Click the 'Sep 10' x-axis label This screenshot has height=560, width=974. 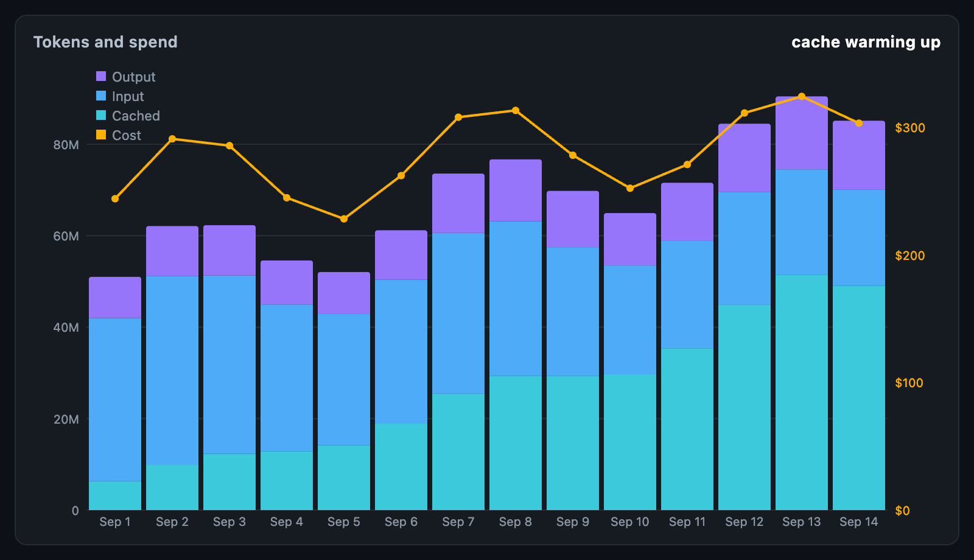click(630, 522)
